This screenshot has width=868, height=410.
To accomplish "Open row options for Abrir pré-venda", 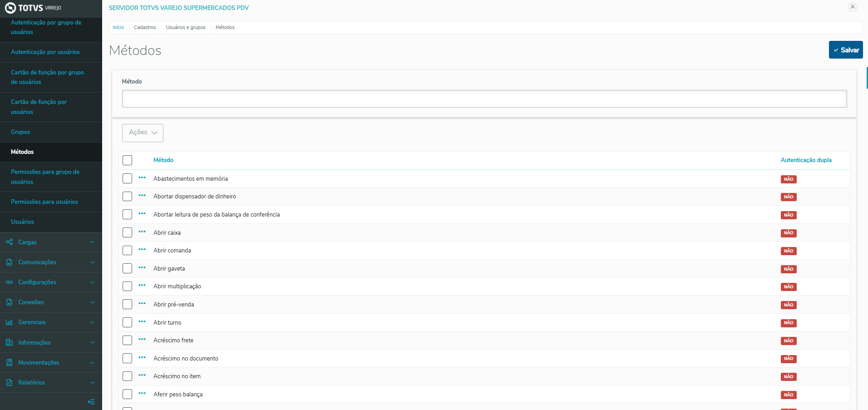I will [x=142, y=303].
